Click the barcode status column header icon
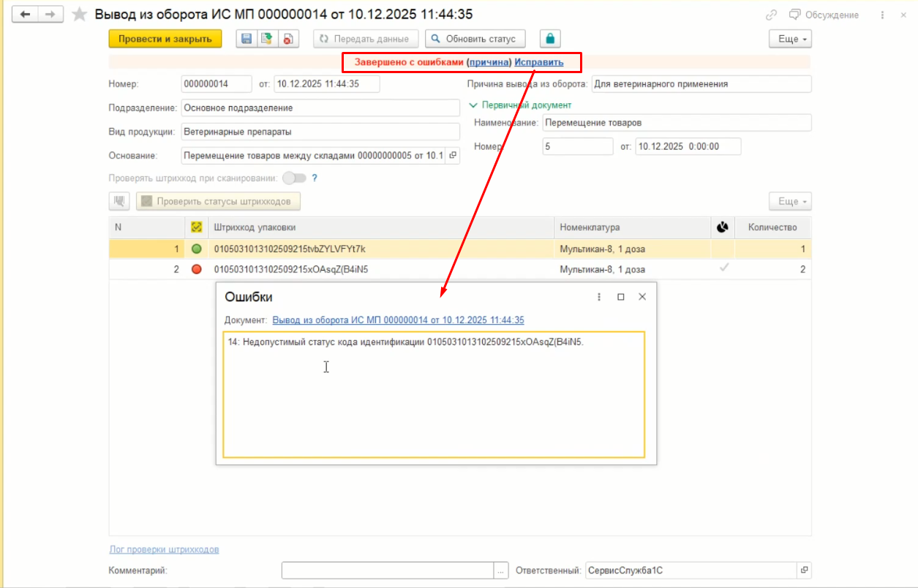918x588 pixels. pos(196,227)
